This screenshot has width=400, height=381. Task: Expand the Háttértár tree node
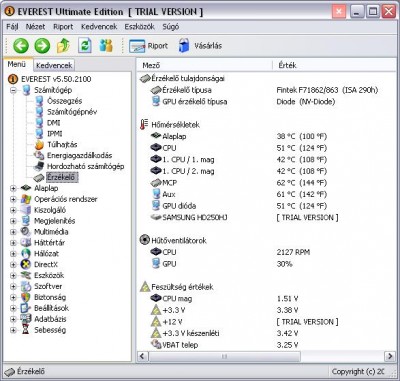click(x=13, y=243)
